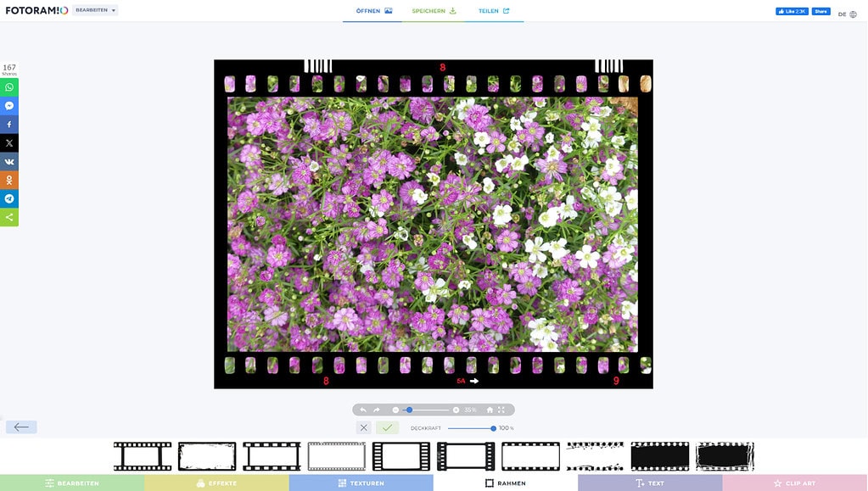Select the first film strip frame thumbnail
The height and width of the screenshot is (491, 868).
143,456
